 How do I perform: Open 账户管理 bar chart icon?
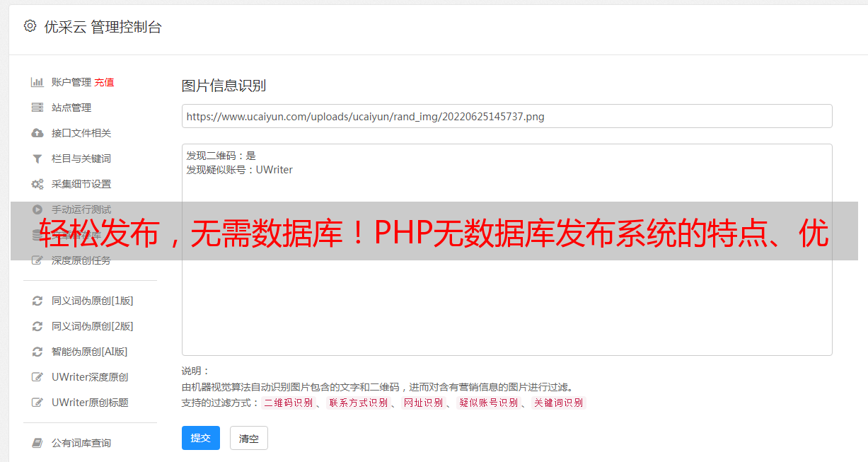(x=37, y=82)
